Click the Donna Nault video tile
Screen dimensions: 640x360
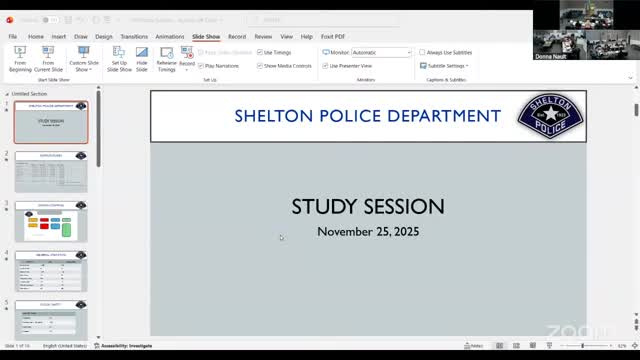point(560,45)
